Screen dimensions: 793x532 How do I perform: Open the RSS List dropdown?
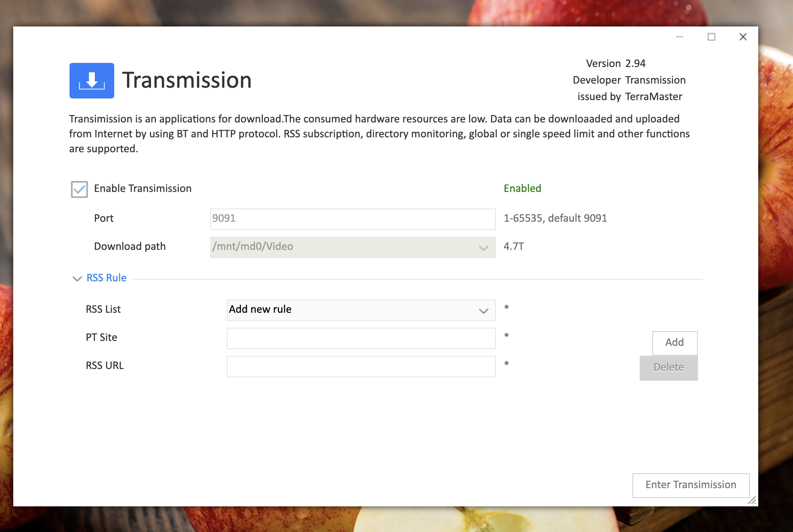click(x=483, y=309)
